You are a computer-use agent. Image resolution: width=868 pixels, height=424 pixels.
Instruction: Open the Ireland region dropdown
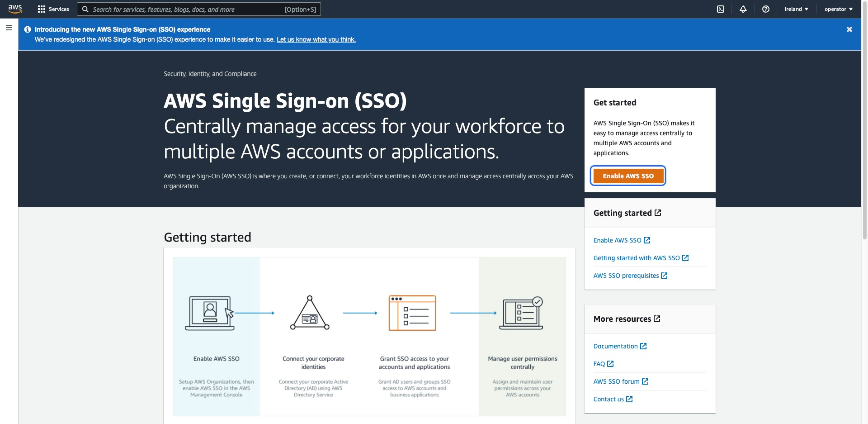tap(797, 9)
